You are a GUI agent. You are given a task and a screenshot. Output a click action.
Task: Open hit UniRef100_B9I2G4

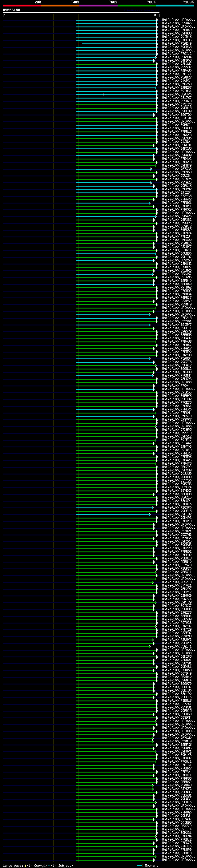pyautogui.click(x=177, y=192)
